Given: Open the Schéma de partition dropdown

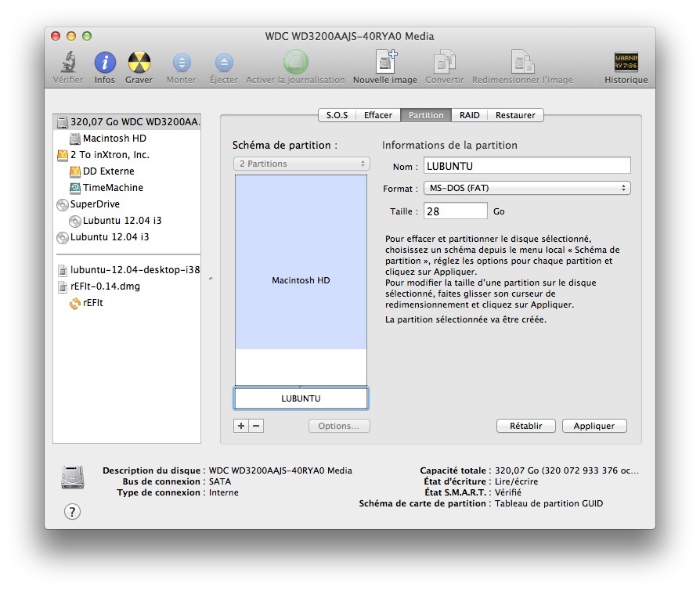Looking at the screenshot, I should coord(301,164).
